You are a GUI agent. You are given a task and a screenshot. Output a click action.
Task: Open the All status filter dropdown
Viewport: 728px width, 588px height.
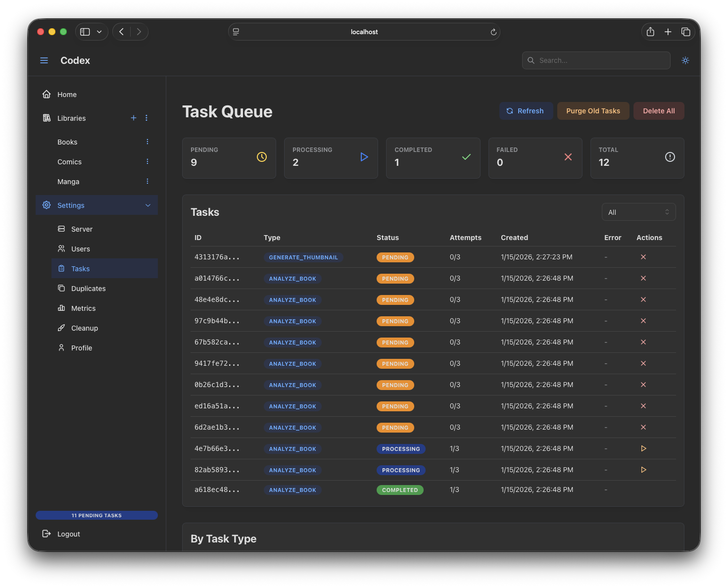(638, 212)
